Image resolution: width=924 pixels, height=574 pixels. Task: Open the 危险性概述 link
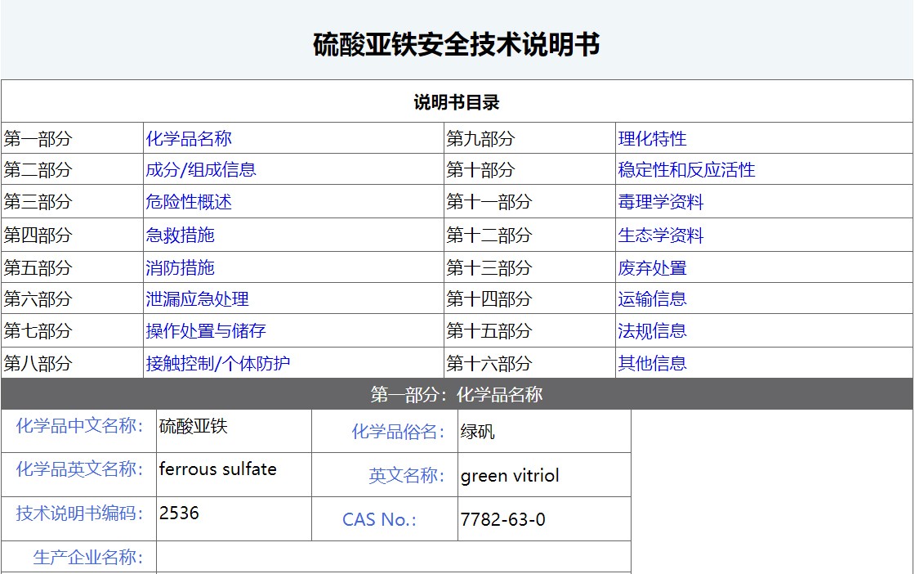click(189, 202)
